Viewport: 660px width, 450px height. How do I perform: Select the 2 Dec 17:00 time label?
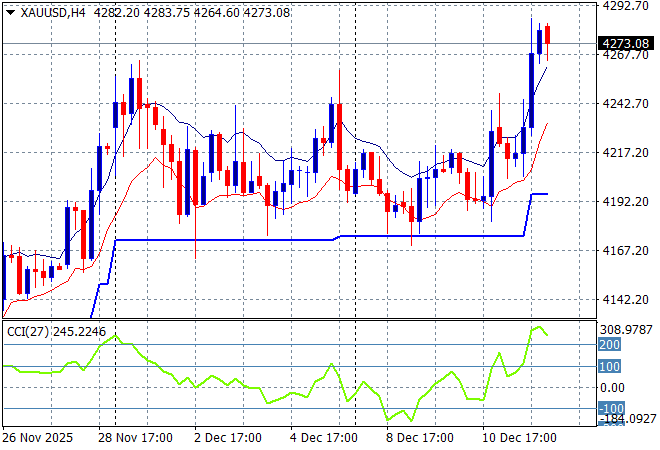click(x=227, y=438)
